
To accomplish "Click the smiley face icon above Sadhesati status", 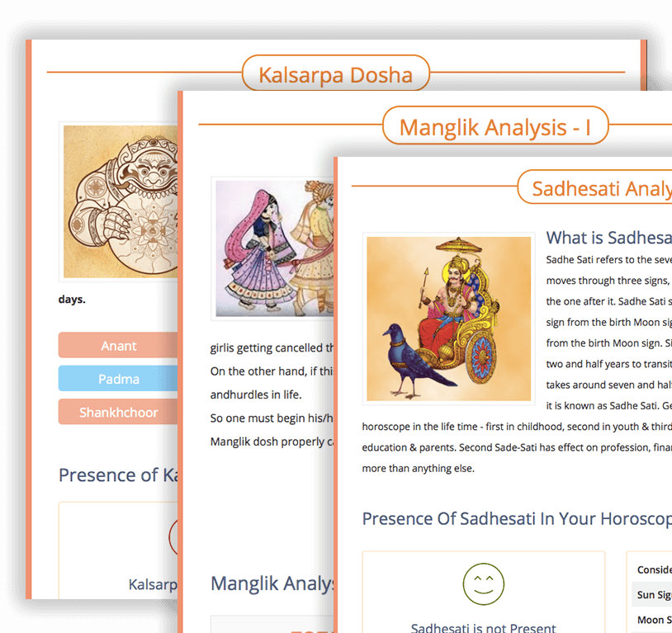I will (x=483, y=583).
